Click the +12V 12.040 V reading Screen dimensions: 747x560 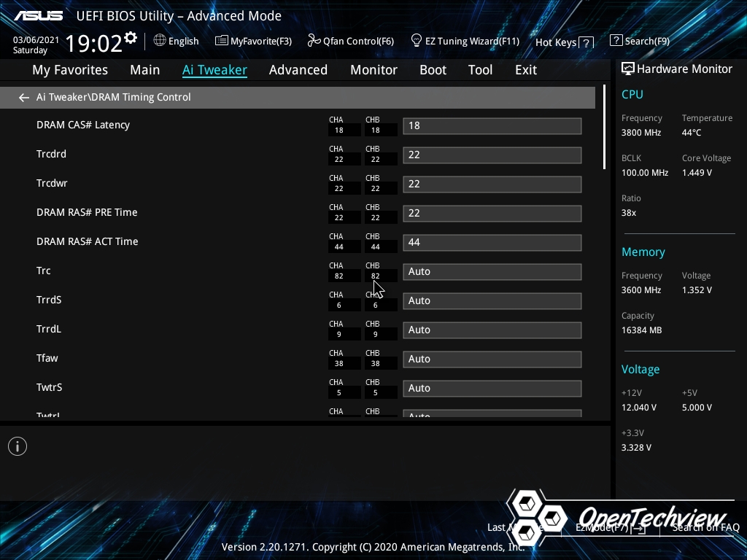[639, 408]
